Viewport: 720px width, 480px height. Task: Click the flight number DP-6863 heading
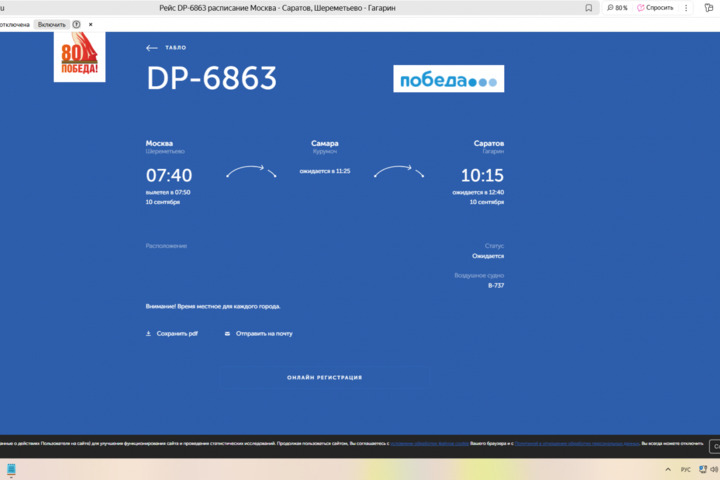point(212,78)
